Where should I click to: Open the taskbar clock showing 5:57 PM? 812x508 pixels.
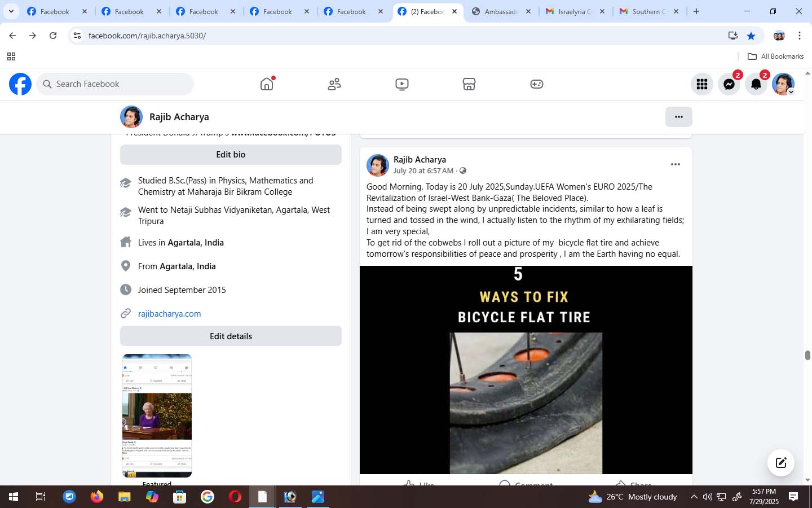tap(764, 497)
